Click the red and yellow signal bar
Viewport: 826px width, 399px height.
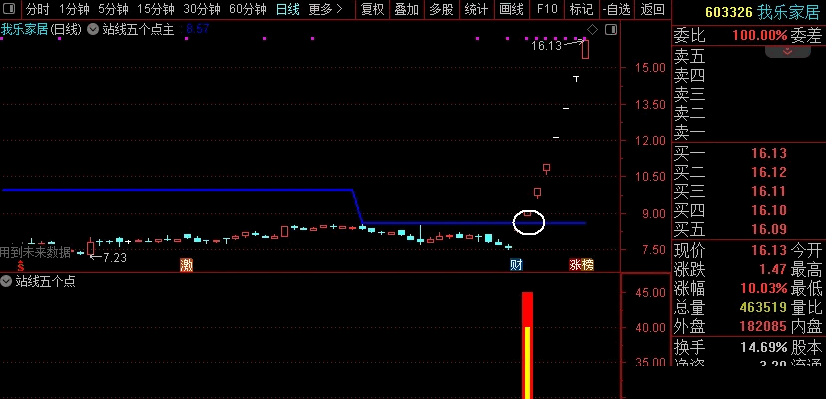point(527,345)
